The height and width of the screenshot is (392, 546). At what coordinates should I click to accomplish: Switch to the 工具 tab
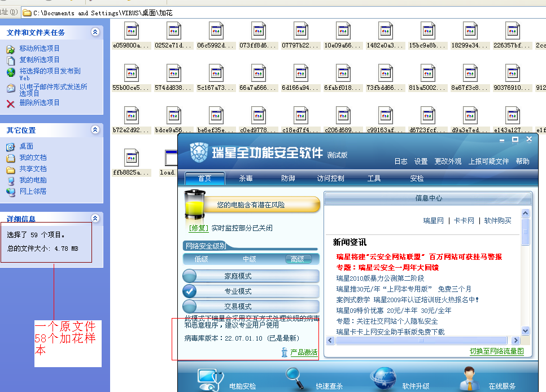coord(374,178)
